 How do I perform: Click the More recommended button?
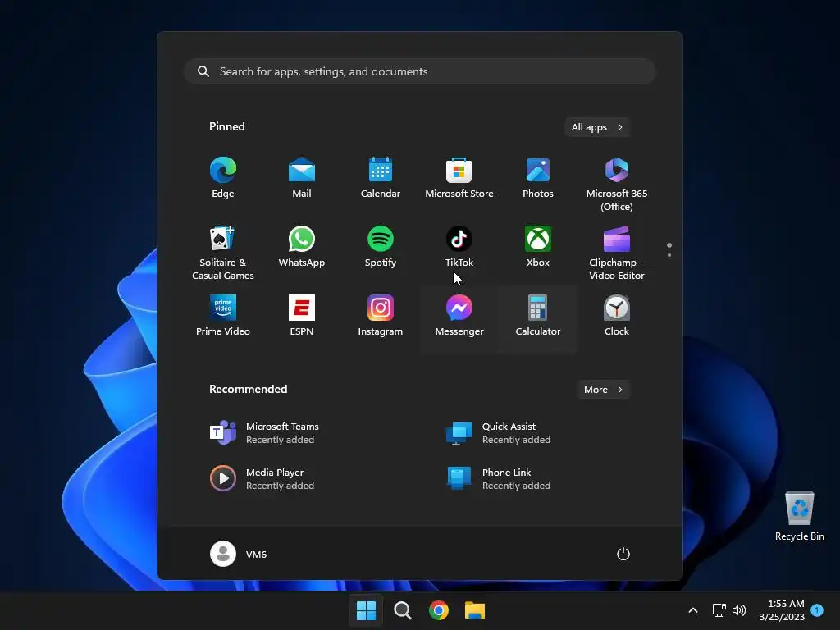coord(603,390)
